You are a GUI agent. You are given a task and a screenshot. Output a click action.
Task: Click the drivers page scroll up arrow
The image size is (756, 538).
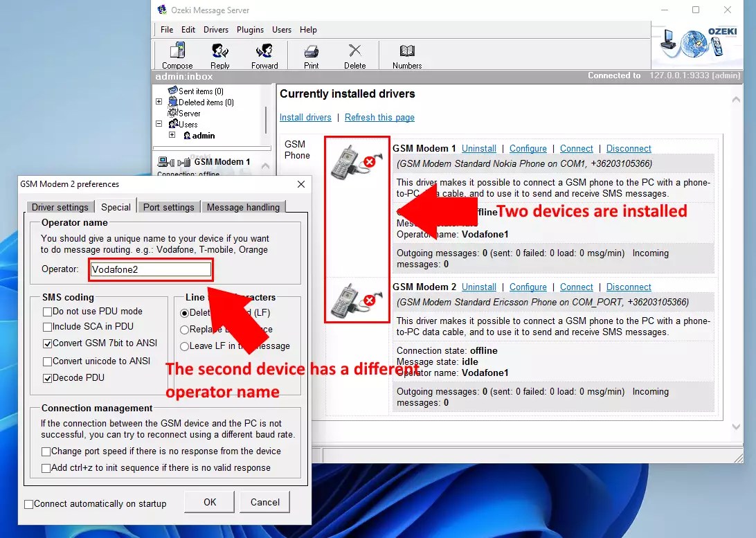tap(736, 99)
